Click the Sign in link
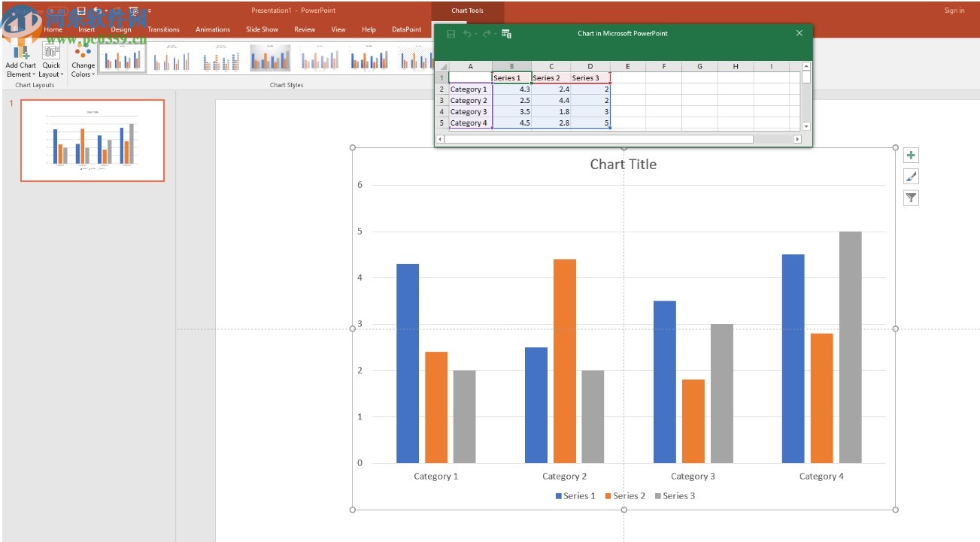The height and width of the screenshot is (542, 980). (954, 11)
